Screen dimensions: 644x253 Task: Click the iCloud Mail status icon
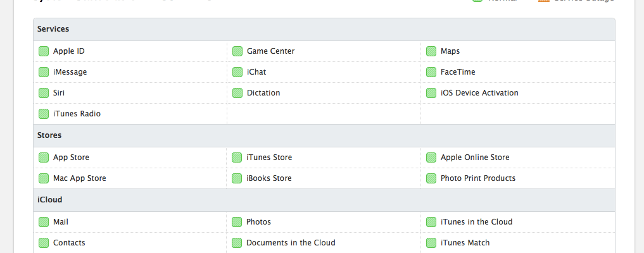tap(44, 222)
